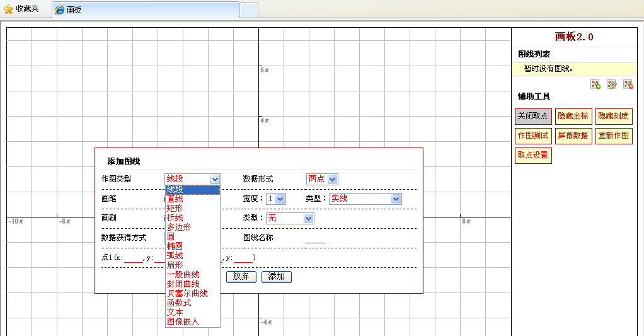Open the pen 类型 dropdown showing 实线
The width and height of the screenshot is (644, 336).
[365, 199]
